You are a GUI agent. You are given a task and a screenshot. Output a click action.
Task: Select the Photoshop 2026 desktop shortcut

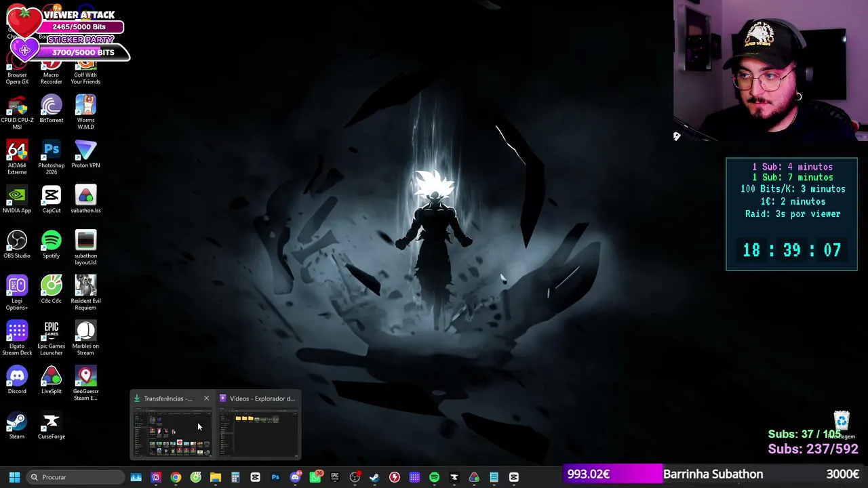coord(51,157)
